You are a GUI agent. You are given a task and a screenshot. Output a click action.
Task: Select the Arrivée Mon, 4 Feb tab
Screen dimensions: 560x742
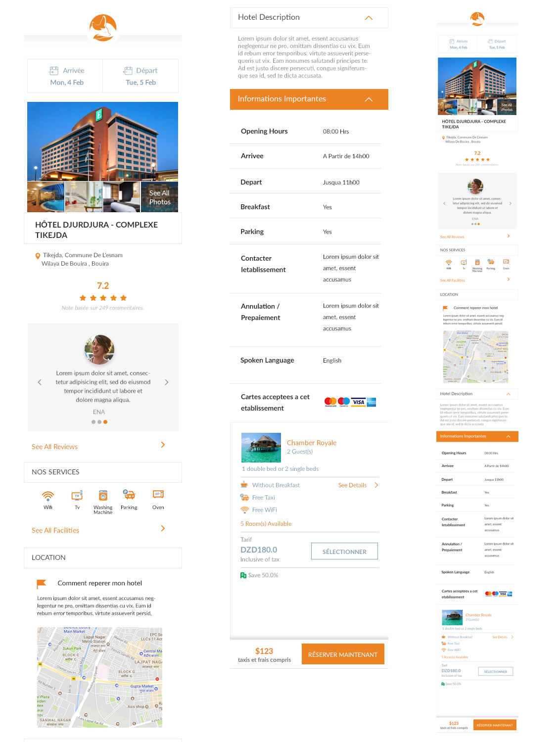65,76
